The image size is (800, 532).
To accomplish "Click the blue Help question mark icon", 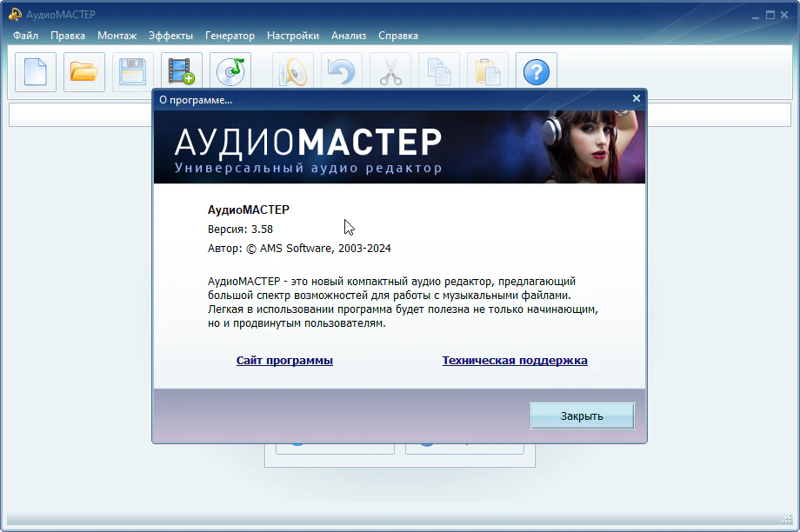I will click(537, 72).
